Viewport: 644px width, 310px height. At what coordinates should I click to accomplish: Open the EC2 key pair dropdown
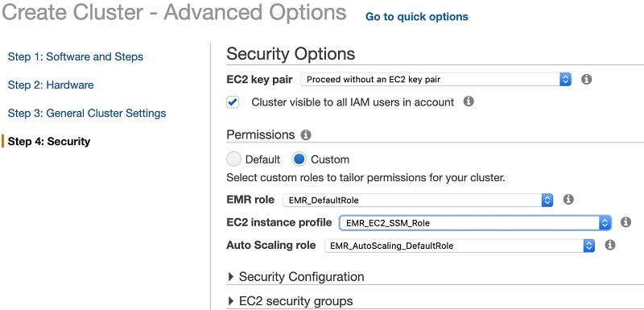pos(436,79)
